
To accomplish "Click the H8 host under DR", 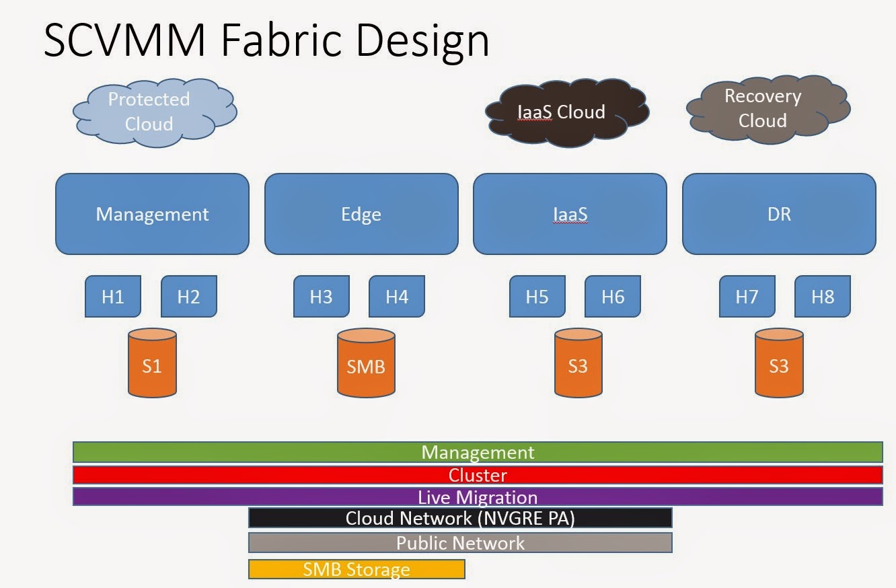I will pos(823,296).
